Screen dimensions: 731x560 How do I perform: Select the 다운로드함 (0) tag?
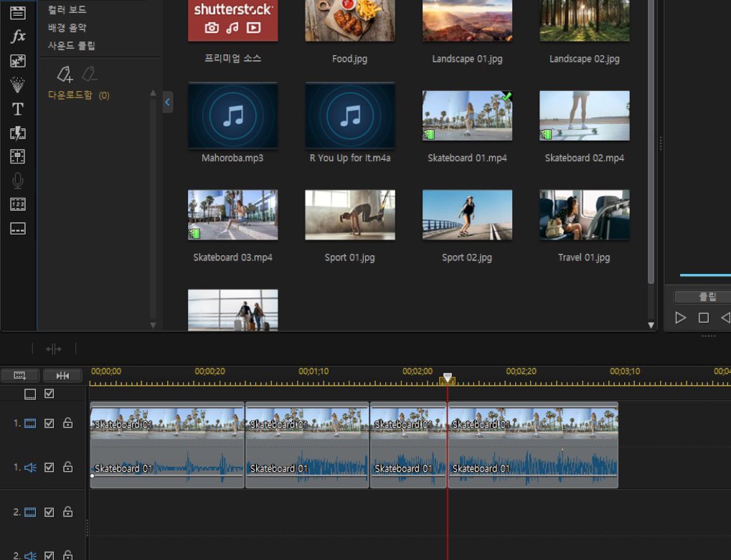click(x=79, y=95)
